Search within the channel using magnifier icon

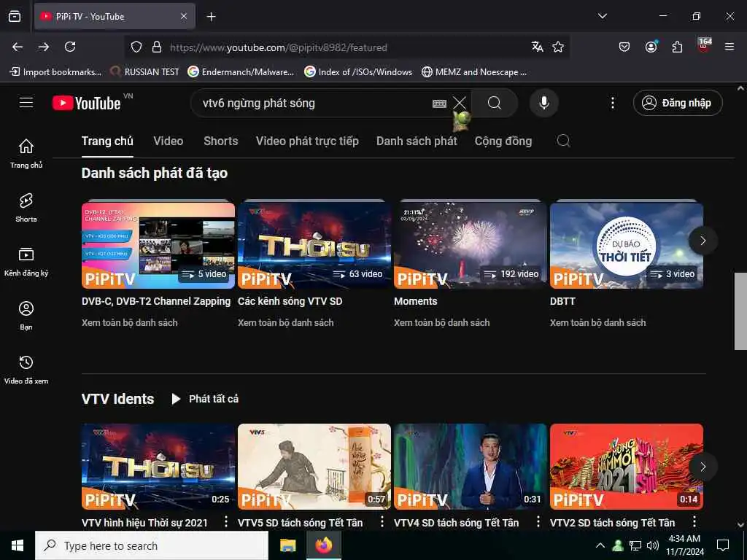[564, 141]
